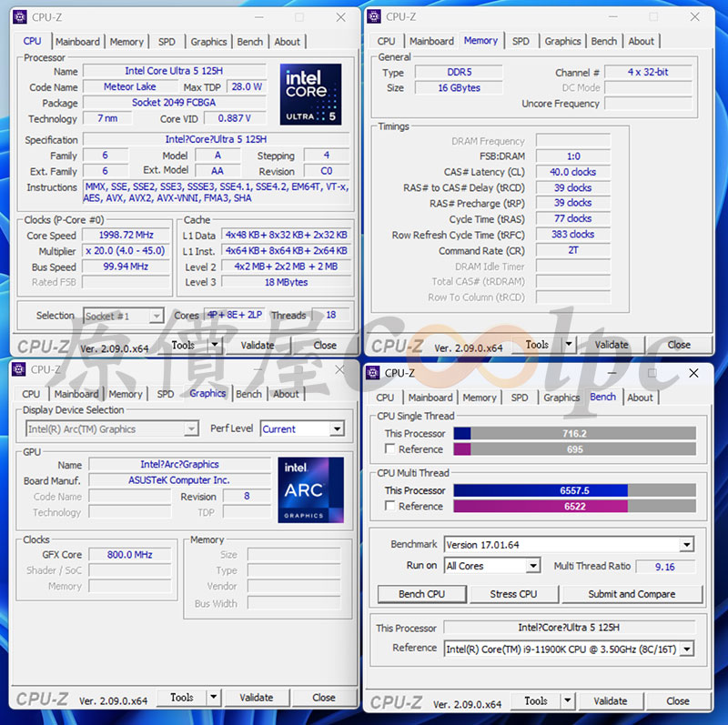
Task: Click memory Size value 16 GBytes
Action: click(x=460, y=87)
